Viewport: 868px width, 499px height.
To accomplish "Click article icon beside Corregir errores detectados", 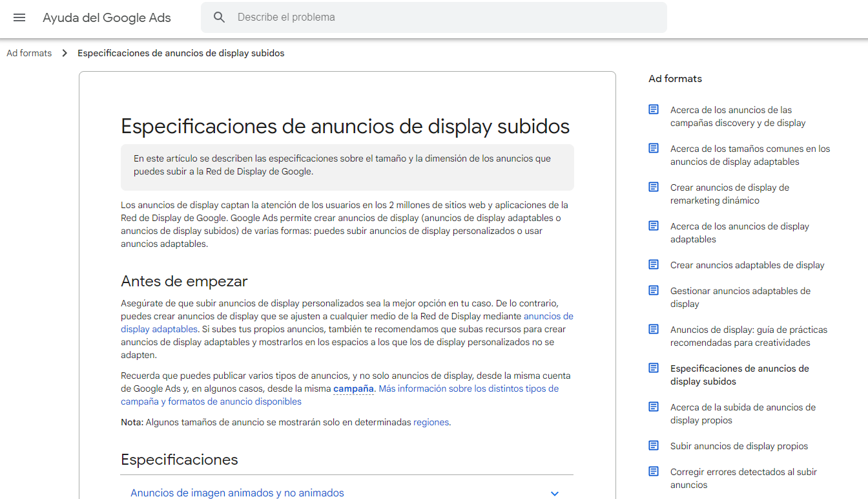I will click(654, 471).
